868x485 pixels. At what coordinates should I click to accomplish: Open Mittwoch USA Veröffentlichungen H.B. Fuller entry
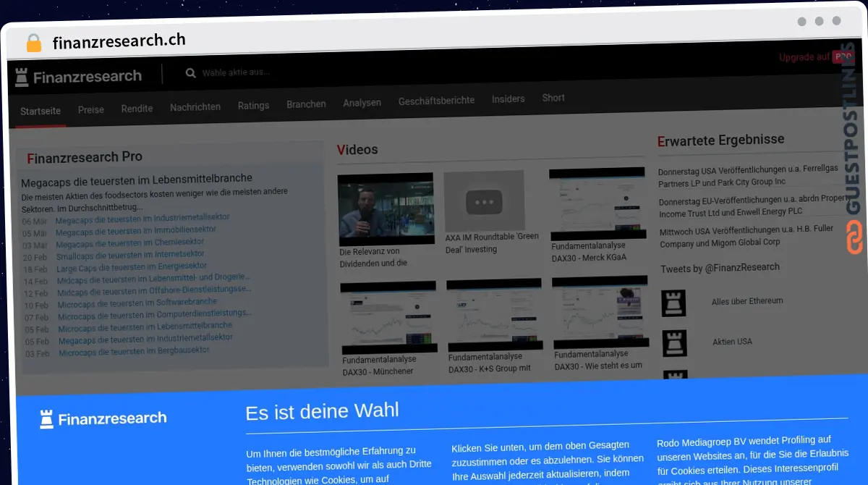[748, 237]
